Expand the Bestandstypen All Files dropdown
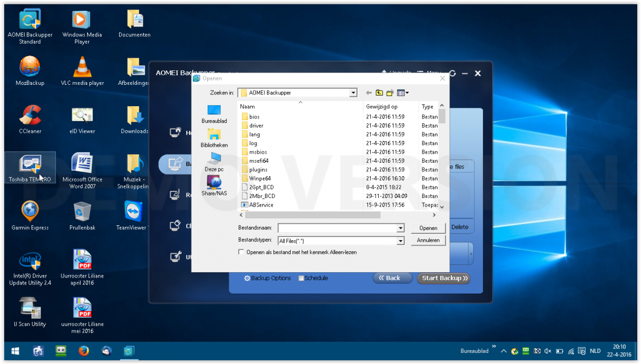This screenshot has height=364, width=641. point(401,241)
